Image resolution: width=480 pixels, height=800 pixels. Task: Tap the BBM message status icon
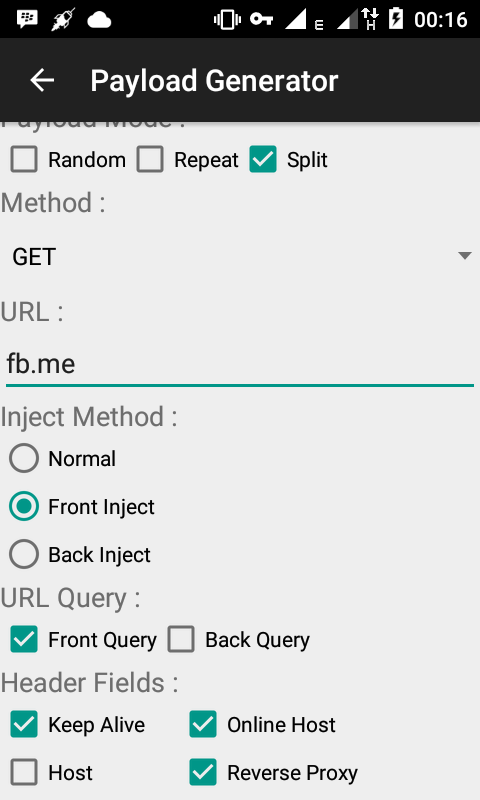(x=27, y=19)
